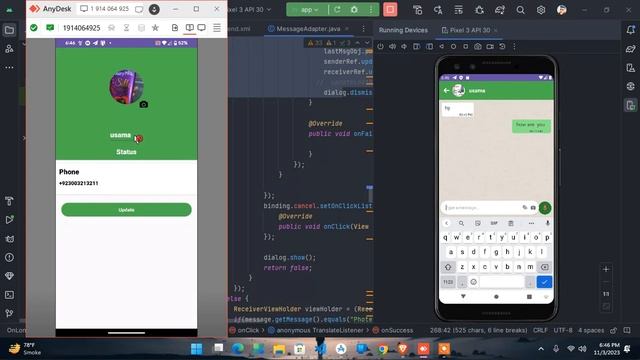The width and height of the screenshot is (640, 360).
Task: Open Android Studio settings gear
Action: [x=541, y=10]
